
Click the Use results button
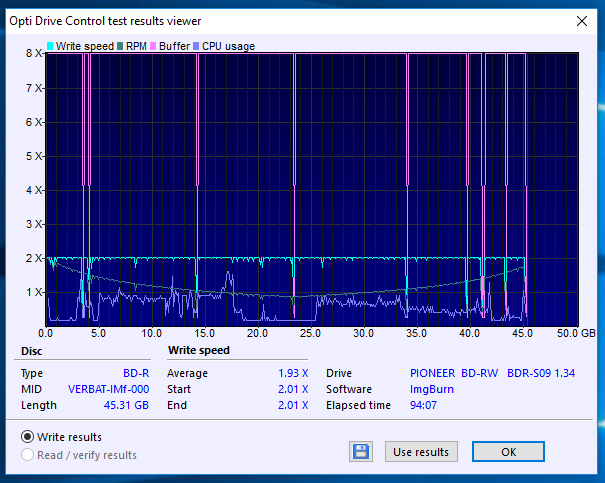421,451
